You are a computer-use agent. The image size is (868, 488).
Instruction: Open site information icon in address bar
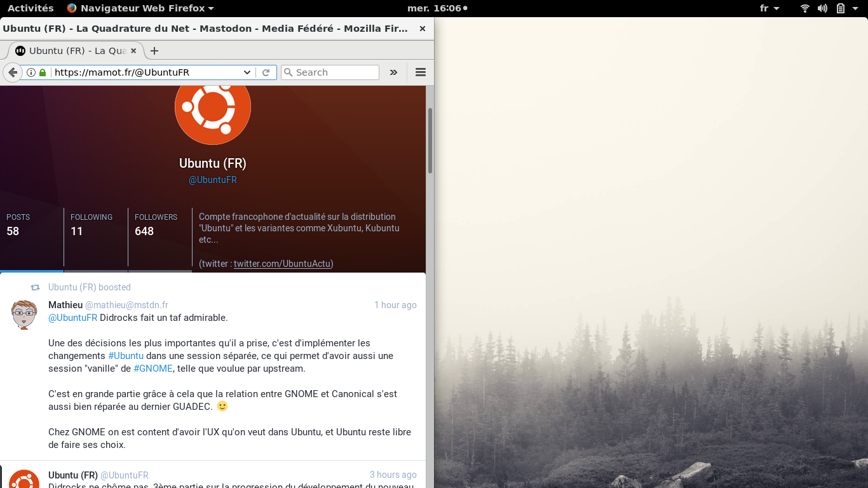click(x=31, y=72)
